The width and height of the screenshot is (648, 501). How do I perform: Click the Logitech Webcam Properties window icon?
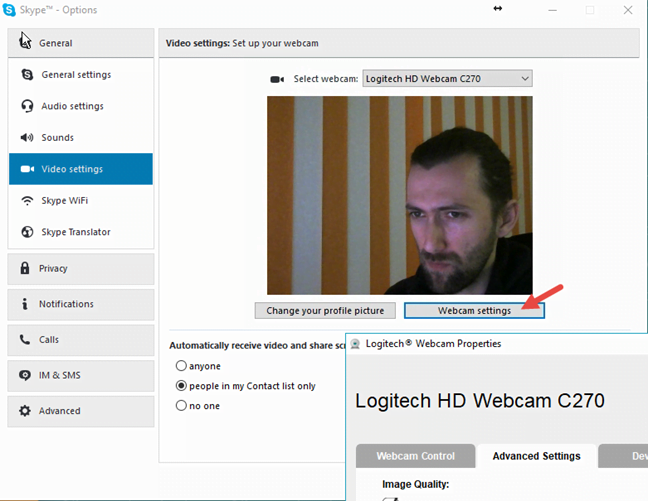[x=355, y=344]
